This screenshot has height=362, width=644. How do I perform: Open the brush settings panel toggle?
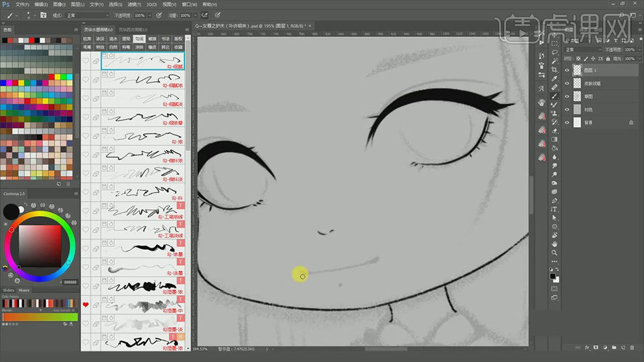pos(43,15)
